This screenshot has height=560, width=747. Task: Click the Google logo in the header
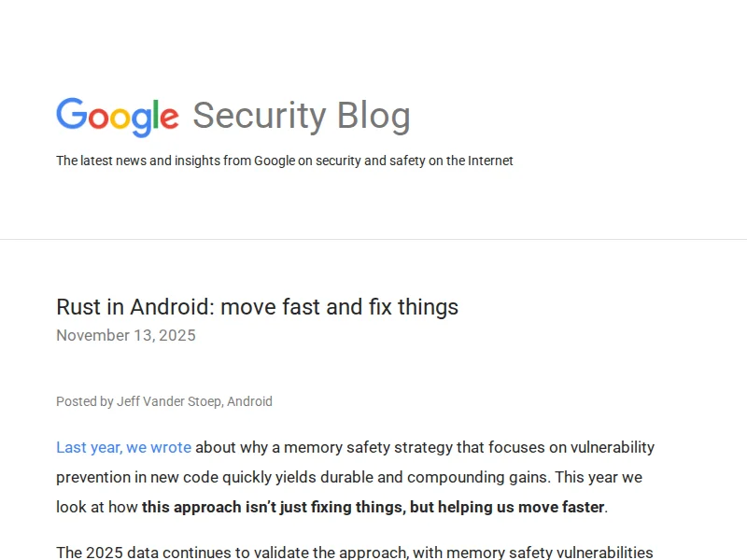coord(118,116)
